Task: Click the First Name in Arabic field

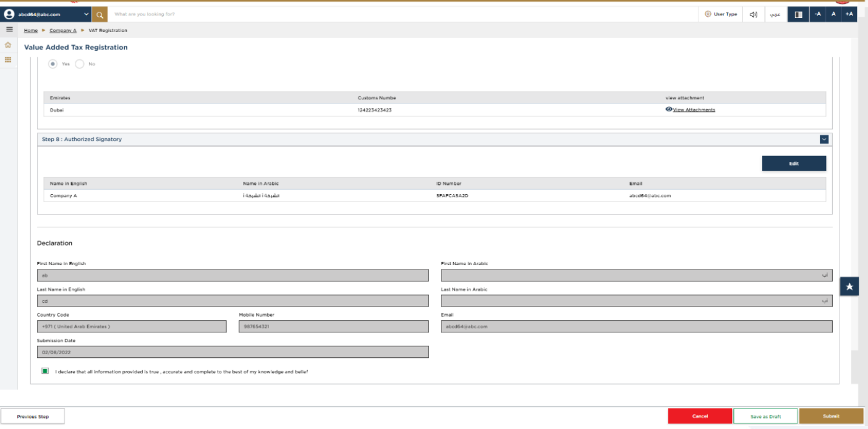Action: point(637,275)
